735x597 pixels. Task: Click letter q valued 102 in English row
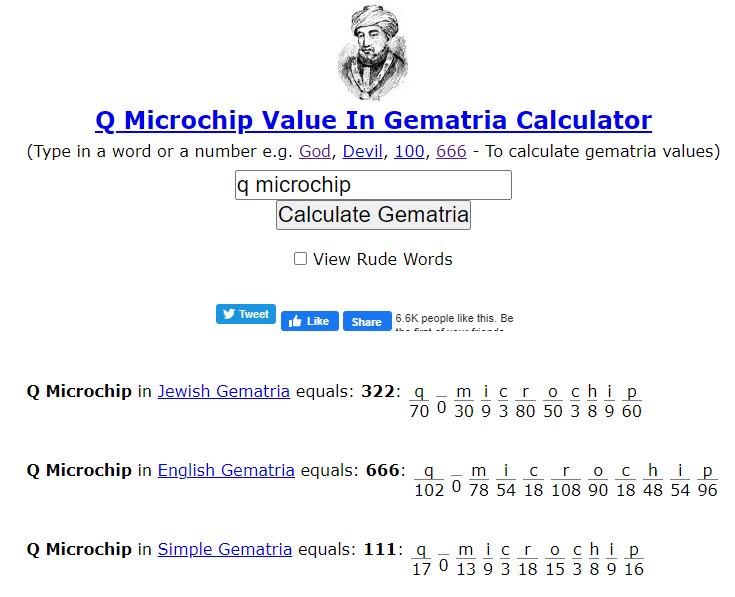(x=428, y=471)
